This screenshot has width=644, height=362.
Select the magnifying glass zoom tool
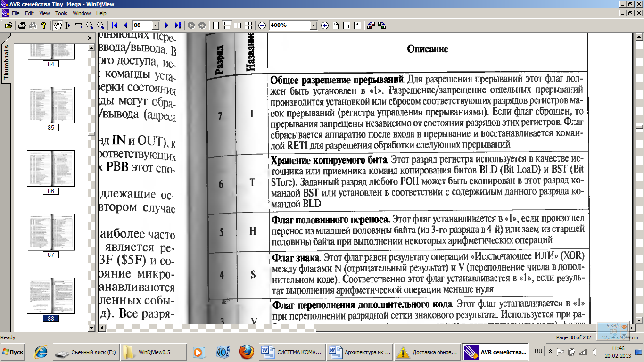coord(90,25)
